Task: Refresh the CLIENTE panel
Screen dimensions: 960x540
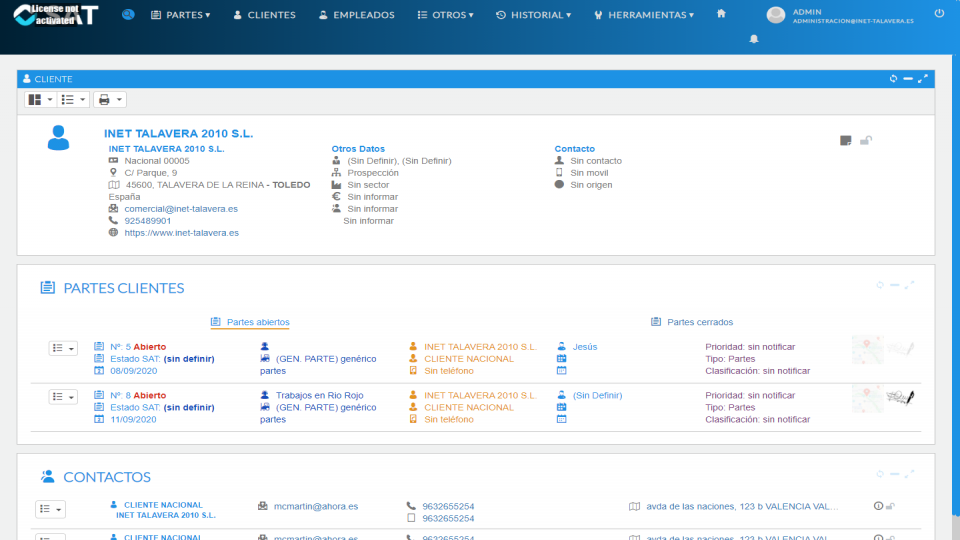Action: [893, 78]
